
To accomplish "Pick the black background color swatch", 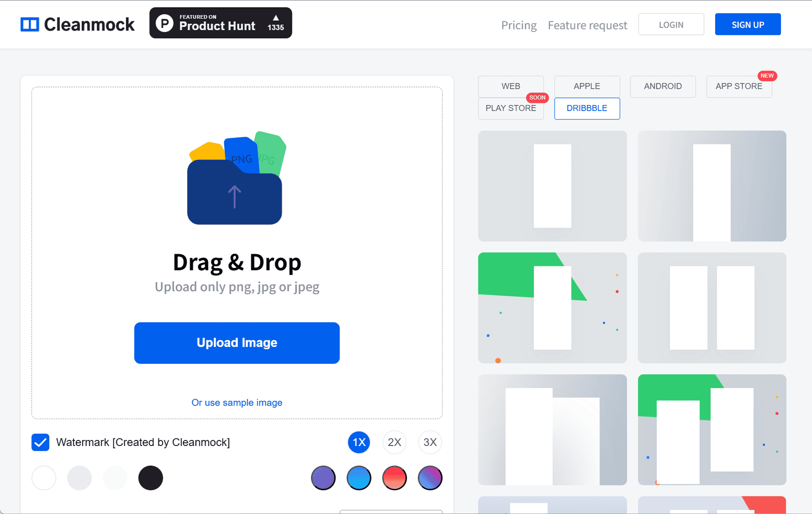I will pyautogui.click(x=151, y=478).
